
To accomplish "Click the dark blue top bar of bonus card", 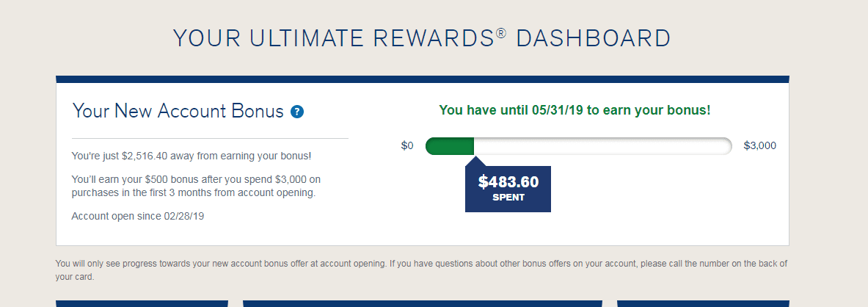I will (x=423, y=79).
